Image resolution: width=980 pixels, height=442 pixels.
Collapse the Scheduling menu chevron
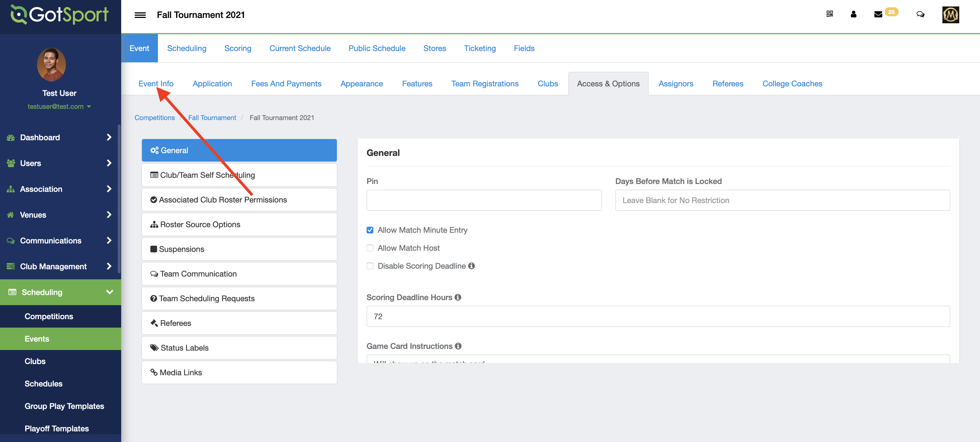(110, 292)
